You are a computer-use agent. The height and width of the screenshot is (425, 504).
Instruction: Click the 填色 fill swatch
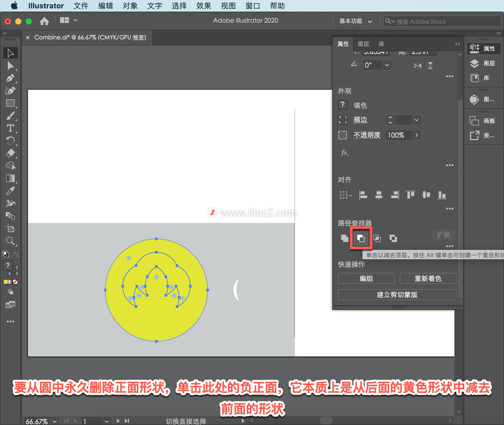click(343, 105)
